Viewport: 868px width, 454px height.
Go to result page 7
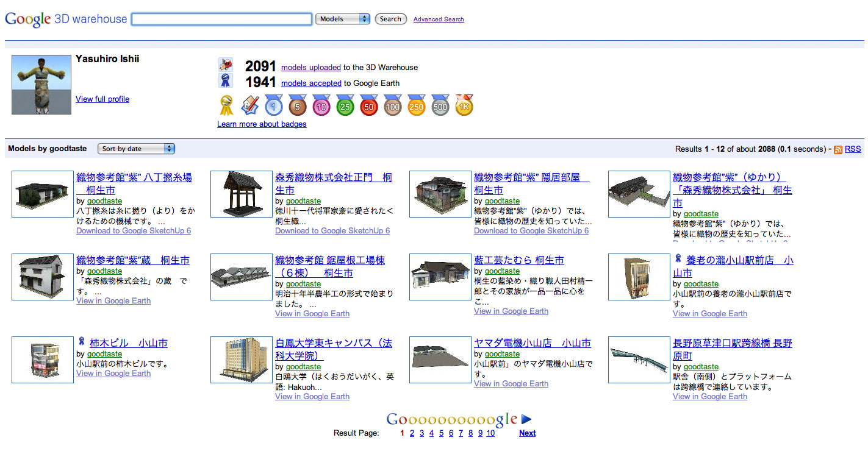coord(461,433)
